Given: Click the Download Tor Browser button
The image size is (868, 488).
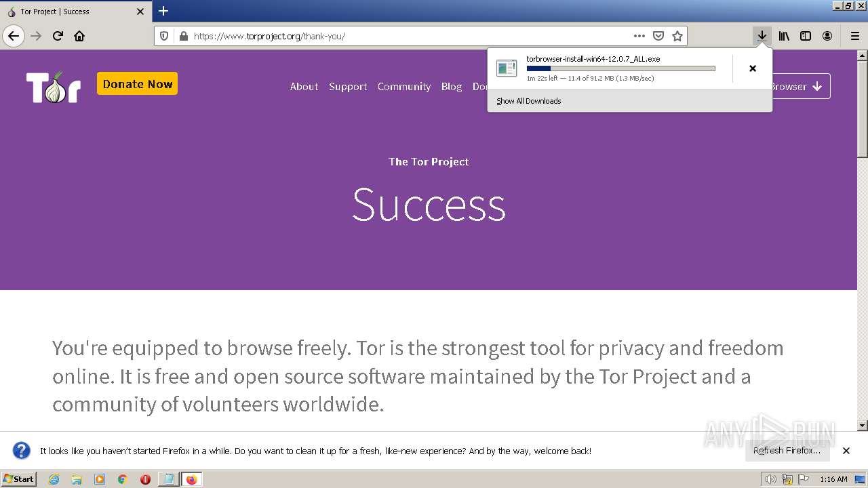Looking at the screenshot, I should (x=801, y=86).
